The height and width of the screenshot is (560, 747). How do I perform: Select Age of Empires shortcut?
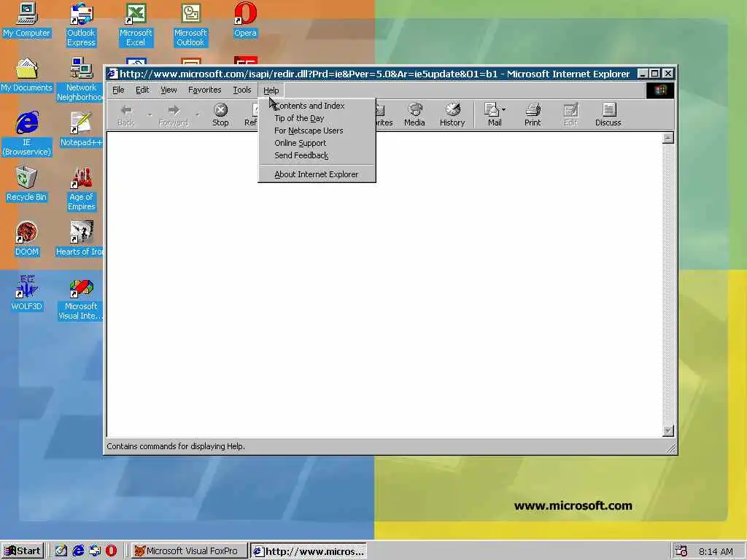tap(81, 189)
